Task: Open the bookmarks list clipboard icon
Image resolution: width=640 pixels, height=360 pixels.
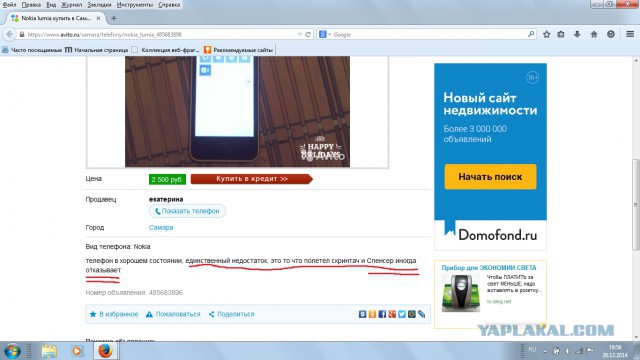Action: [x=561, y=35]
